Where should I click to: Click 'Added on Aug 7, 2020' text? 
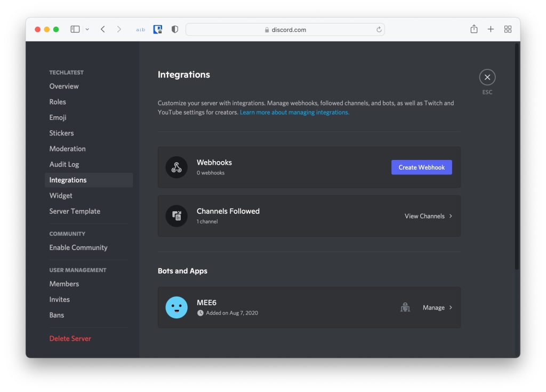(x=232, y=313)
